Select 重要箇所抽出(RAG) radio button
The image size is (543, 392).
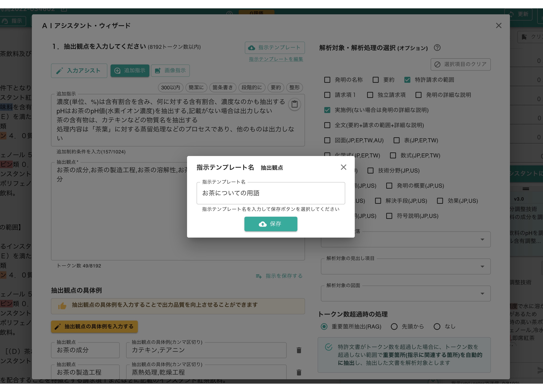(x=324, y=327)
